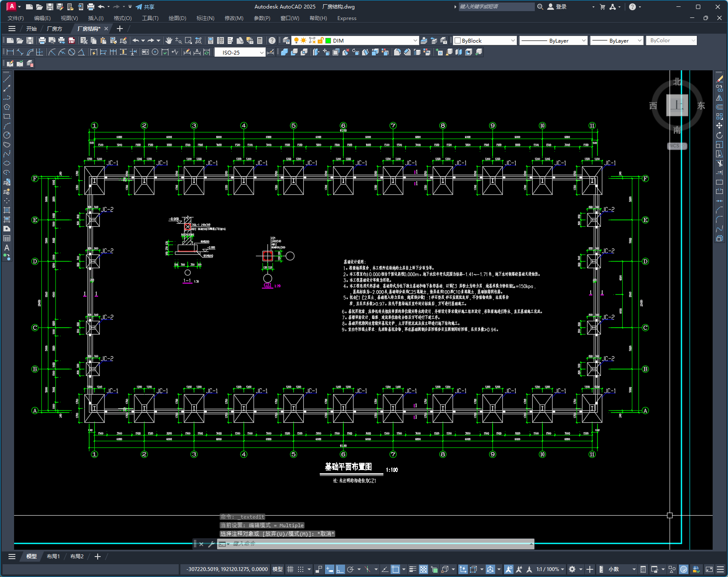Open the annotation scale 1:1 / 100% dropdown
Viewport: 728px width, 577px height.
(551, 569)
